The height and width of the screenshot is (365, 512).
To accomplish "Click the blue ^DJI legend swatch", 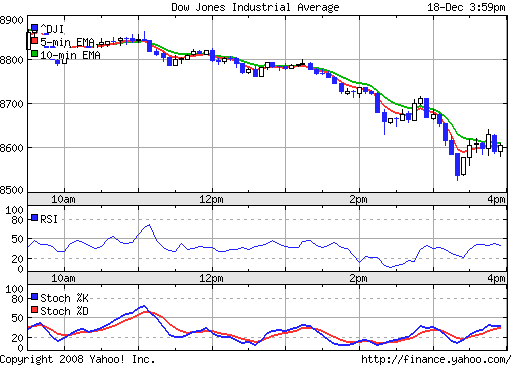I will click(34, 27).
